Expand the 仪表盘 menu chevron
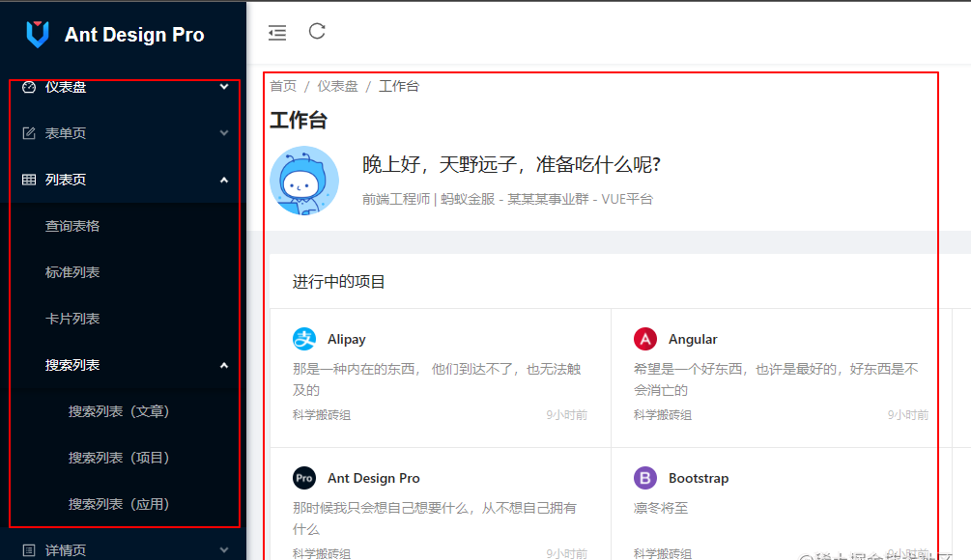Image resolution: width=971 pixels, height=560 pixels. pyautogui.click(x=224, y=87)
